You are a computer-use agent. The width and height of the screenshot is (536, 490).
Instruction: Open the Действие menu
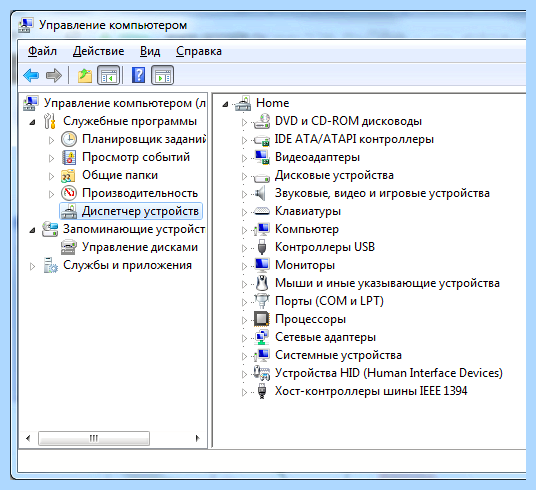[98, 51]
